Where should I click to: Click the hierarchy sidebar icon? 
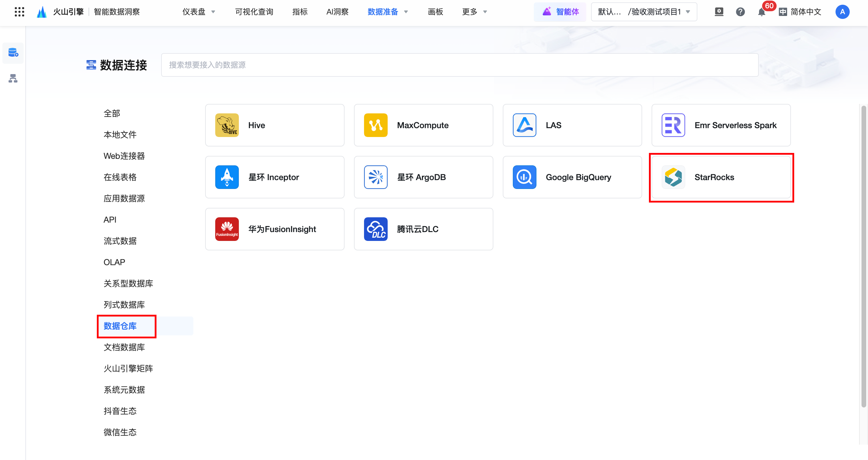click(x=13, y=79)
